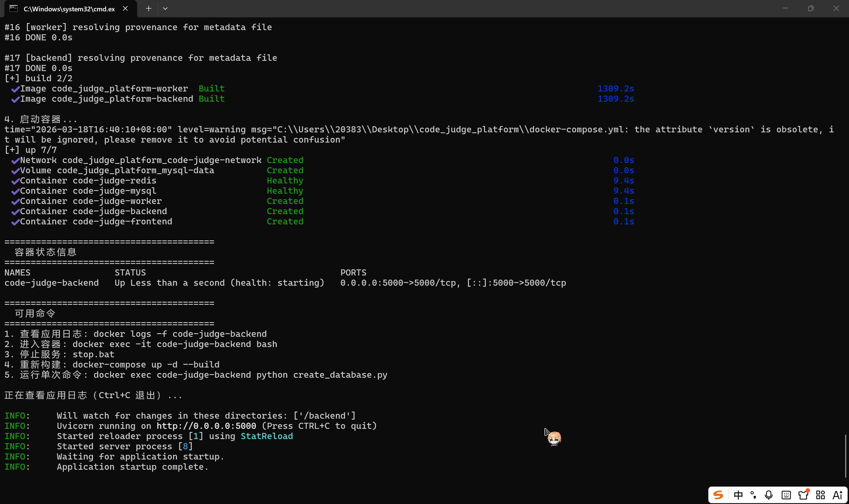The width and height of the screenshot is (849, 504).
Task: Click the http://0.0.0.0:5000 Uvicorn URL
Action: 206,426
